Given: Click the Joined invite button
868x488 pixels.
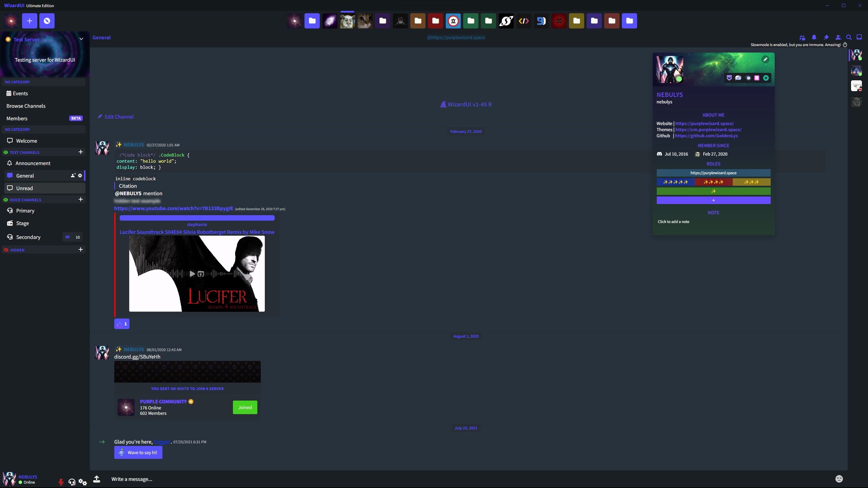Looking at the screenshot, I should click(x=245, y=407).
